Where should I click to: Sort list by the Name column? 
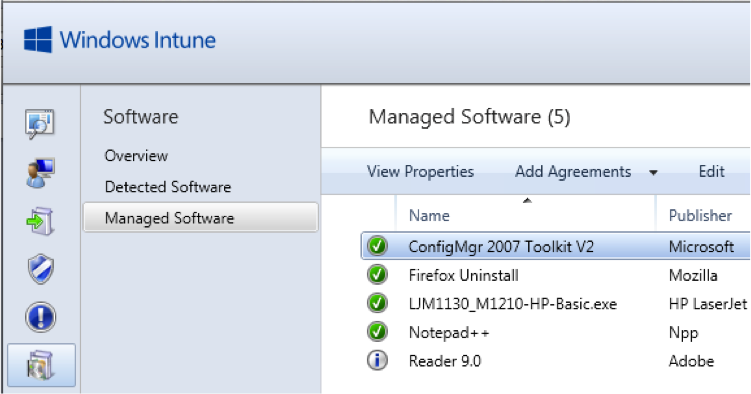[429, 215]
